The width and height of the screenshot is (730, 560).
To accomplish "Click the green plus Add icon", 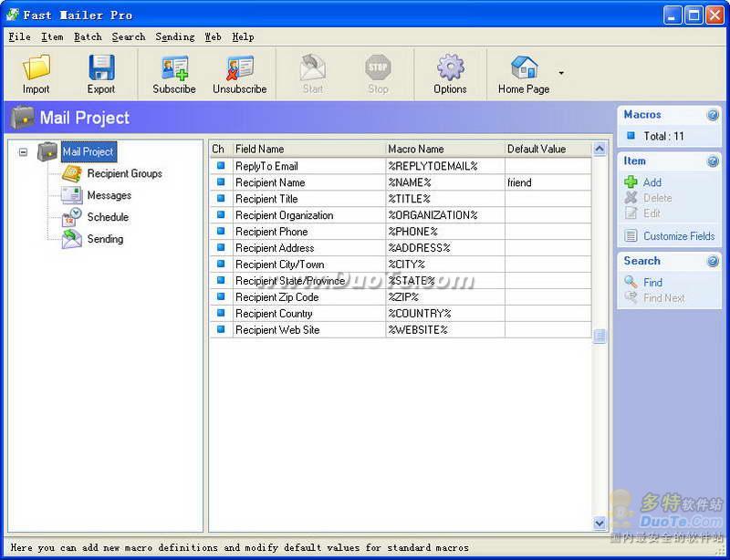I will coord(631,182).
